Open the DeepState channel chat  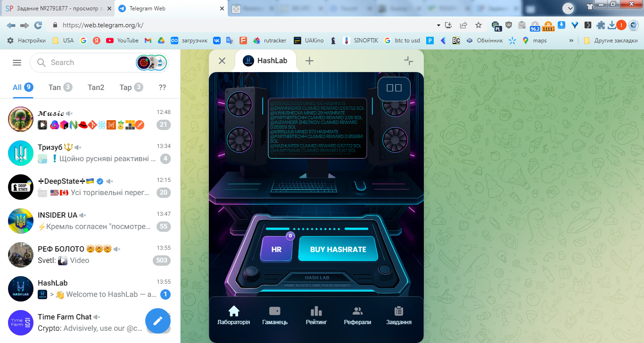(x=90, y=187)
